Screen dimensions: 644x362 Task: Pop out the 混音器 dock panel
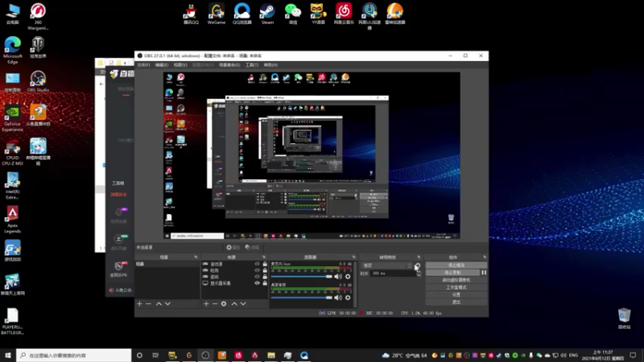[x=353, y=257]
